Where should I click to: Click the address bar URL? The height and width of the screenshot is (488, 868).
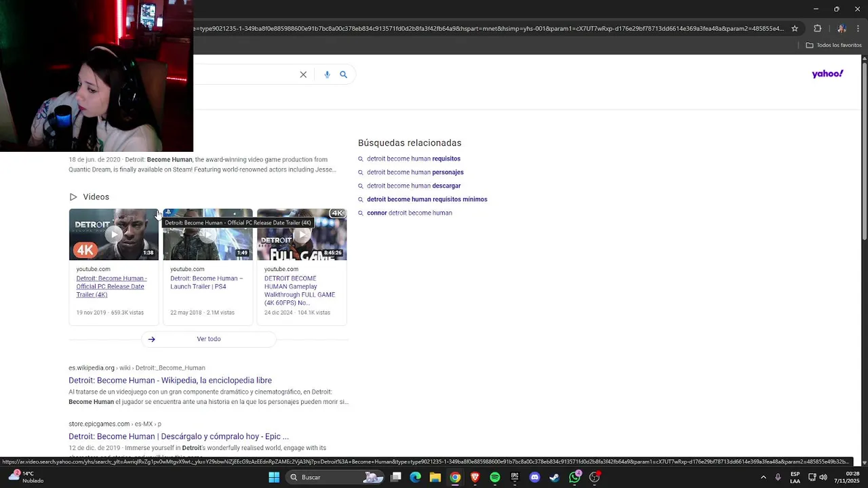tap(488, 28)
